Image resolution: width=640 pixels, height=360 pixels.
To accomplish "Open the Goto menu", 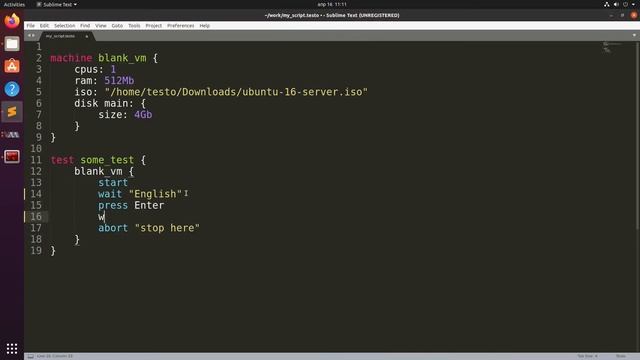I will (117, 25).
